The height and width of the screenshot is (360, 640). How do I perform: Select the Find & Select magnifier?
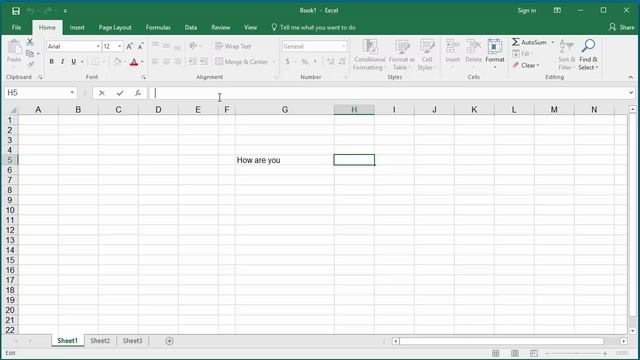588,55
